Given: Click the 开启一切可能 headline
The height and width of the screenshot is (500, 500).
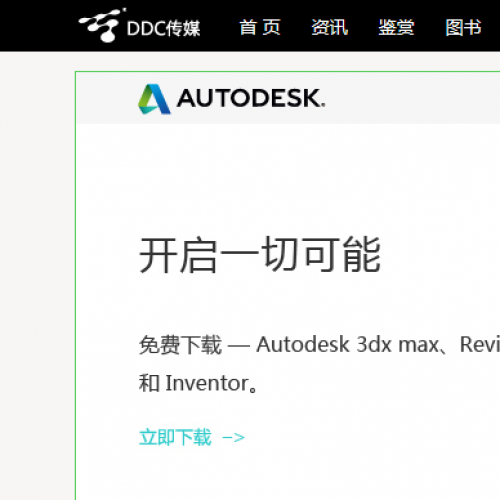Looking at the screenshot, I should pyautogui.click(x=260, y=255).
